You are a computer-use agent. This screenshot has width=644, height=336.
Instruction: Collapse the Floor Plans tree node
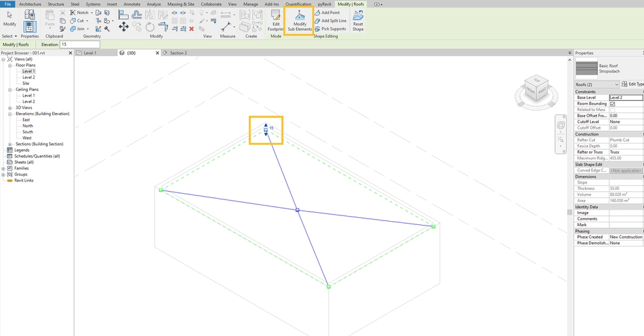pyautogui.click(x=10, y=65)
